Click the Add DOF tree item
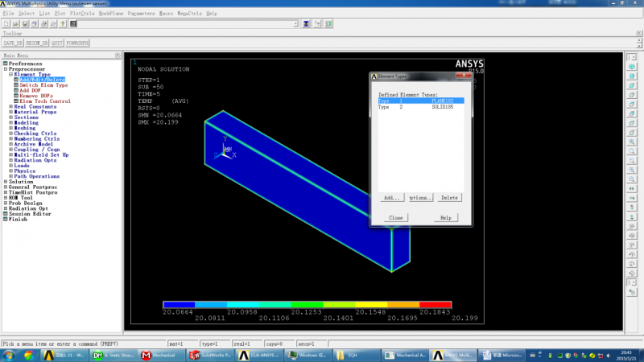644x362 pixels. coord(30,90)
